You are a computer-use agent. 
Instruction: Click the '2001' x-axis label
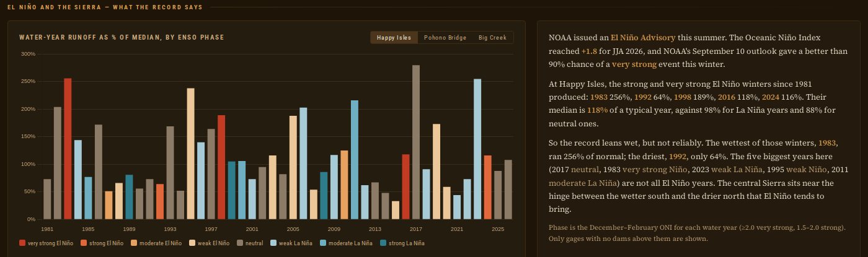point(252,229)
